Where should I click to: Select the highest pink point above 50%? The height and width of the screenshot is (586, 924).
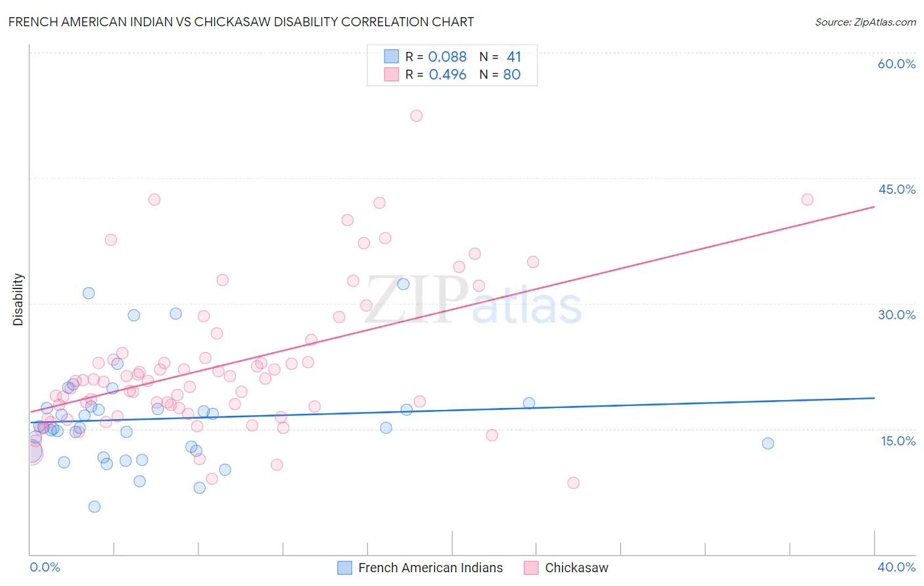coord(416,116)
